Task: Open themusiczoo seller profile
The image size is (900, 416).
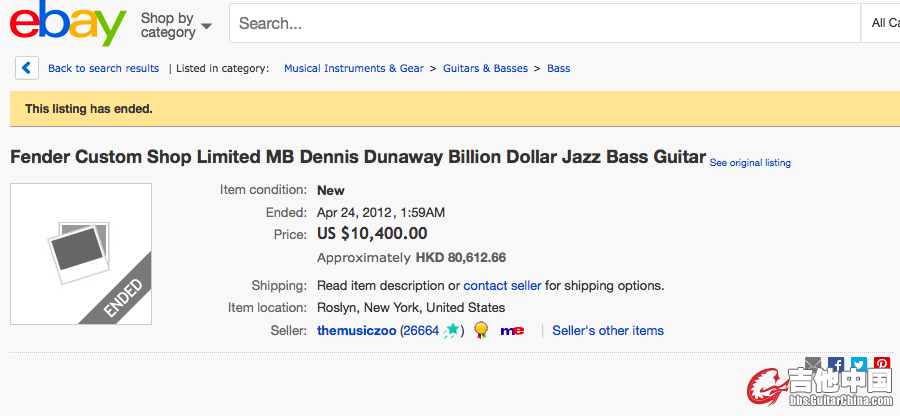Action: (x=356, y=331)
